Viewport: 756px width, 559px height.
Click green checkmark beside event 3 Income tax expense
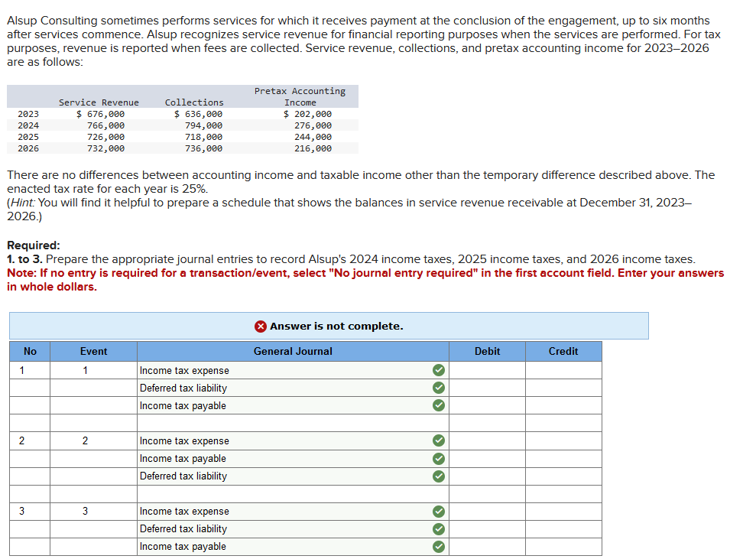(438, 512)
